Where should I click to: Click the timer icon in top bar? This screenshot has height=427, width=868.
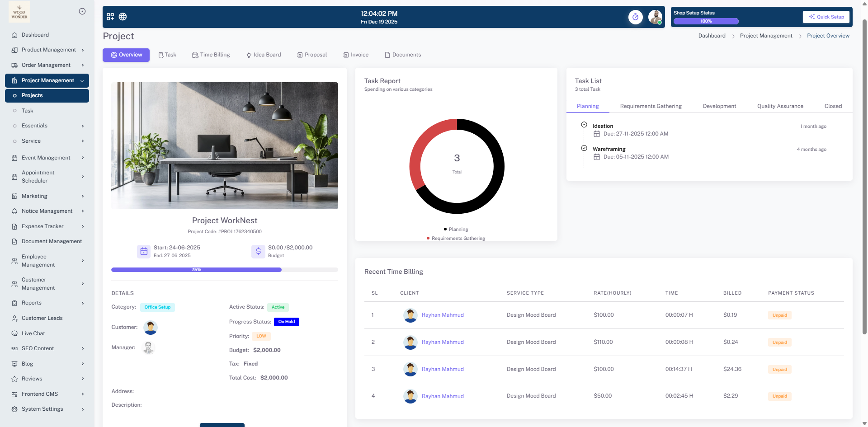point(635,17)
